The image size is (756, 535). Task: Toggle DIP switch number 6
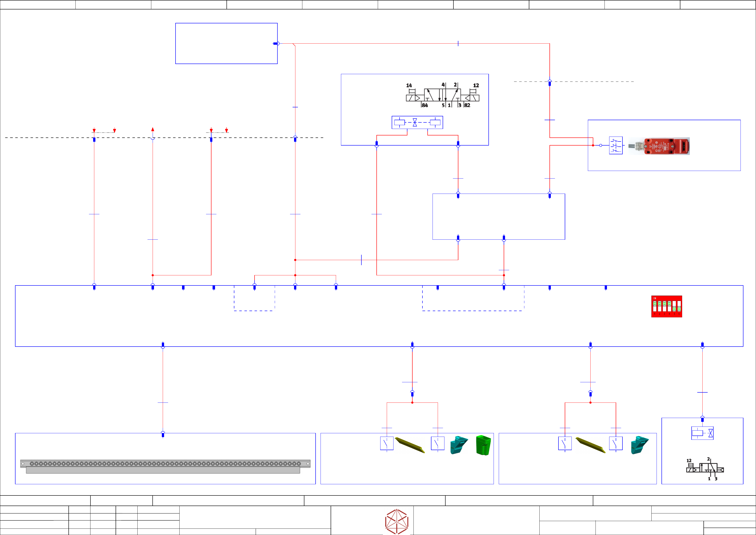tap(679, 306)
